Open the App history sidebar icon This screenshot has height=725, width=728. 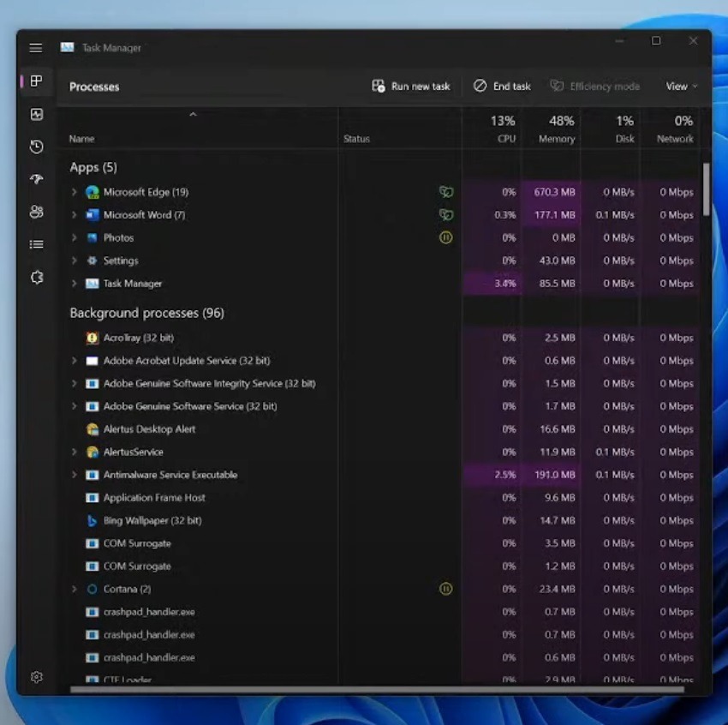[37, 147]
